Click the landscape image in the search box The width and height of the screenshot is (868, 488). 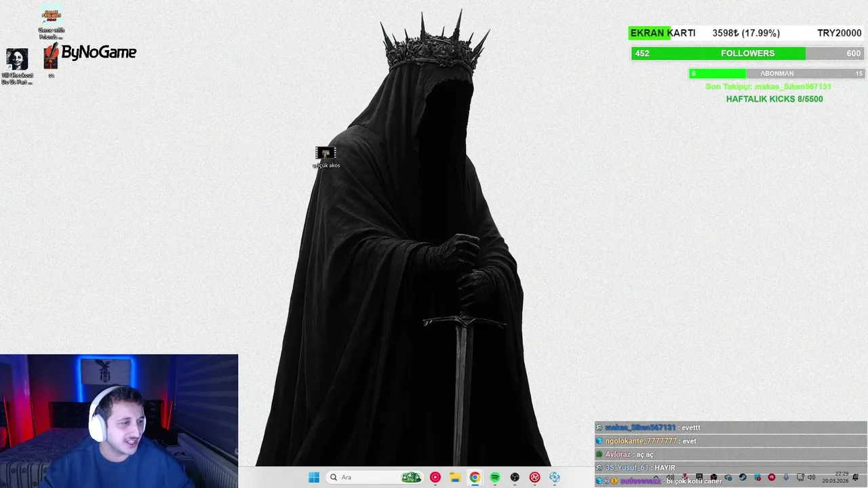tap(411, 477)
